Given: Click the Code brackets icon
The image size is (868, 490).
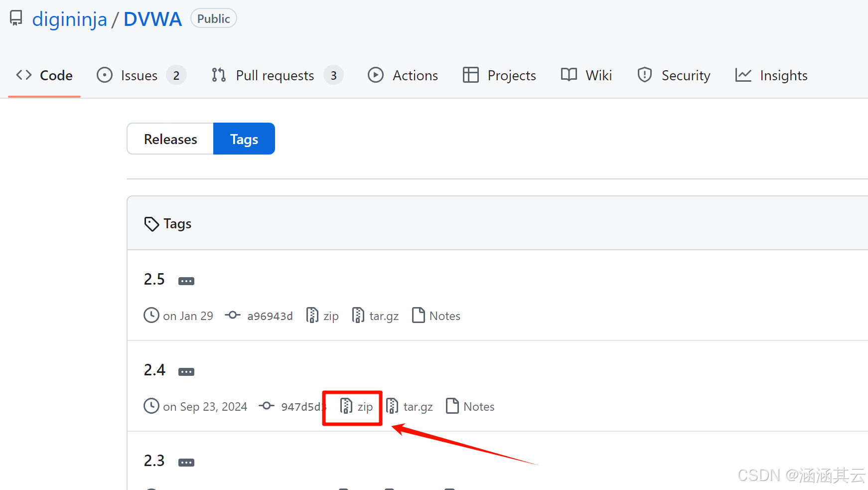Looking at the screenshot, I should (24, 75).
